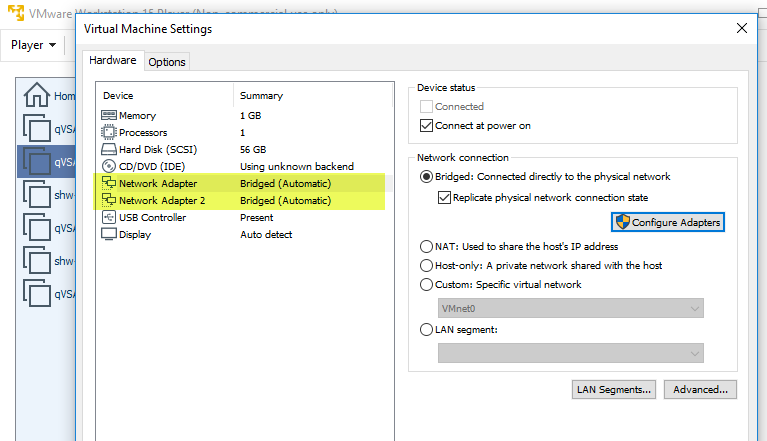
Task: Switch to the Hardware tab
Action: coord(113,60)
